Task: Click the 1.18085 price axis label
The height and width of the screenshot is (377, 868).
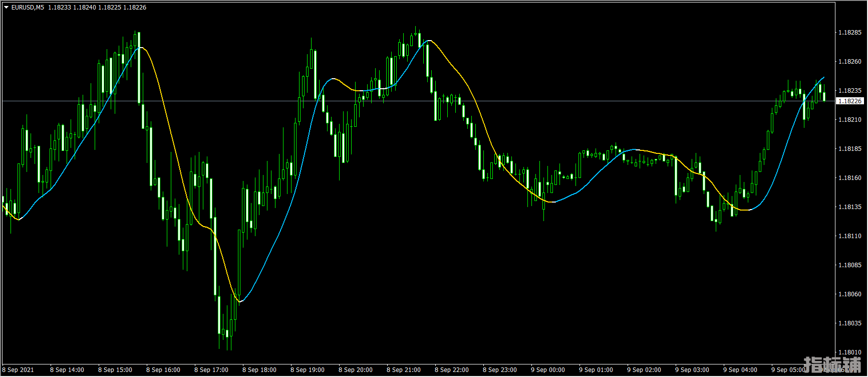Action: (x=850, y=265)
